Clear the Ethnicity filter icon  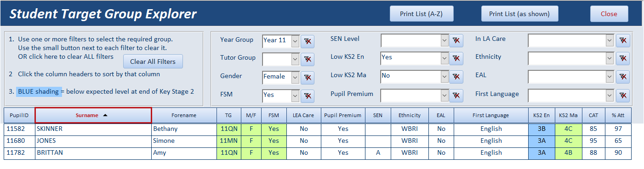(x=623, y=59)
